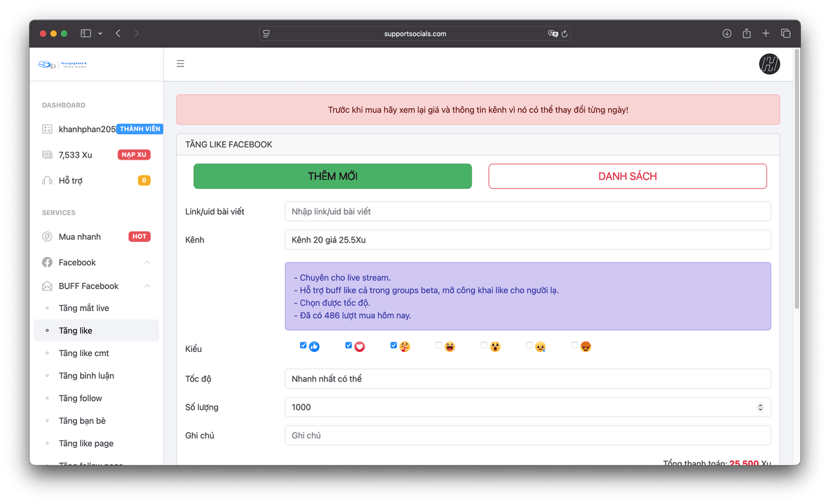Select Tăng follow in the sidebar

pos(80,398)
